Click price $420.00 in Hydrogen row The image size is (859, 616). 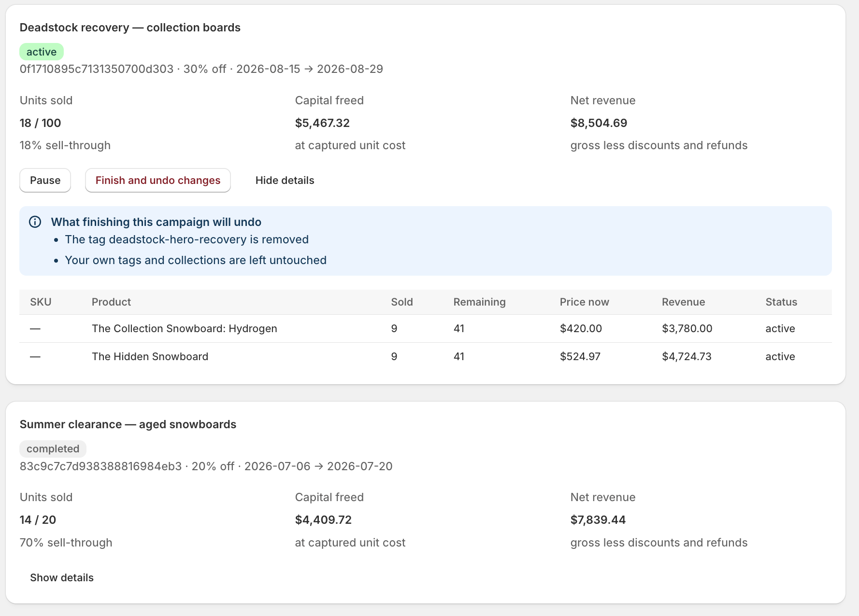(x=581, y=329)
